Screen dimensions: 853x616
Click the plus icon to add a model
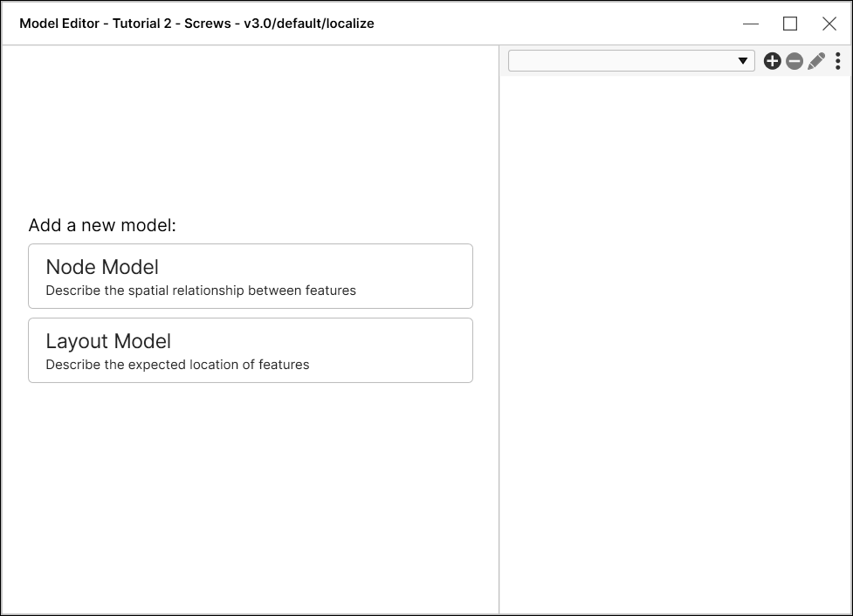click(x=772, y=61)
